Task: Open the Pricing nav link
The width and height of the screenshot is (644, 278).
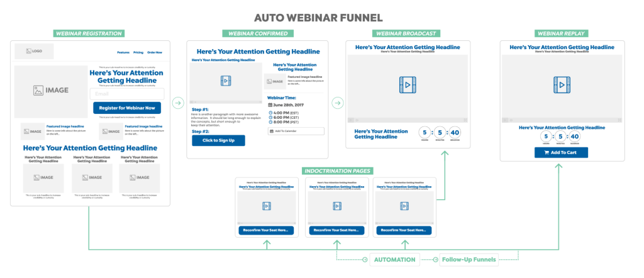Action: 138,53
